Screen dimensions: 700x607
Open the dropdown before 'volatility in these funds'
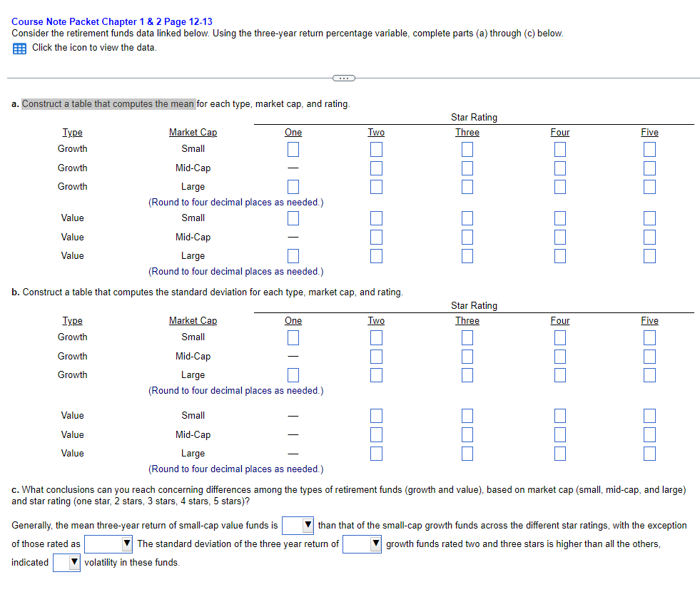click(66, 563)
